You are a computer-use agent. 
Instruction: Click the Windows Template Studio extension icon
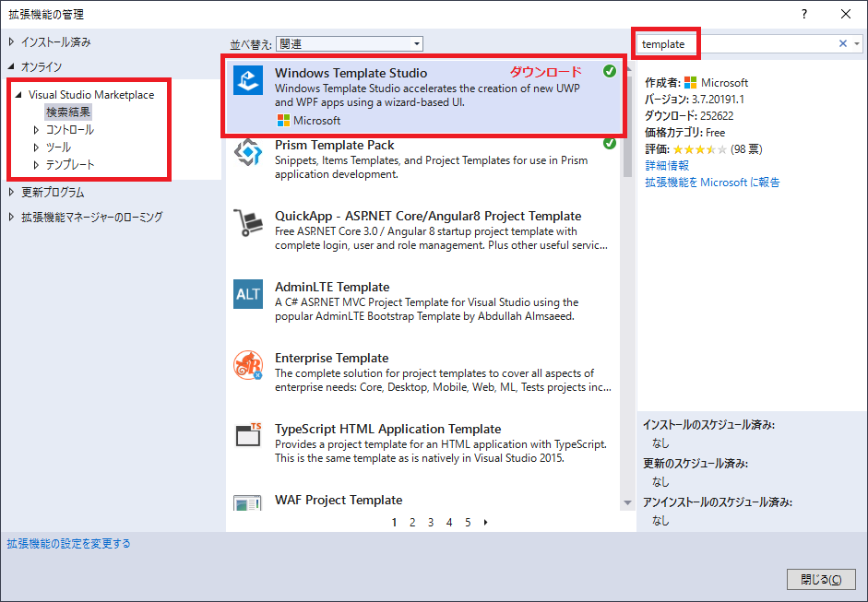tap(248, 80)
